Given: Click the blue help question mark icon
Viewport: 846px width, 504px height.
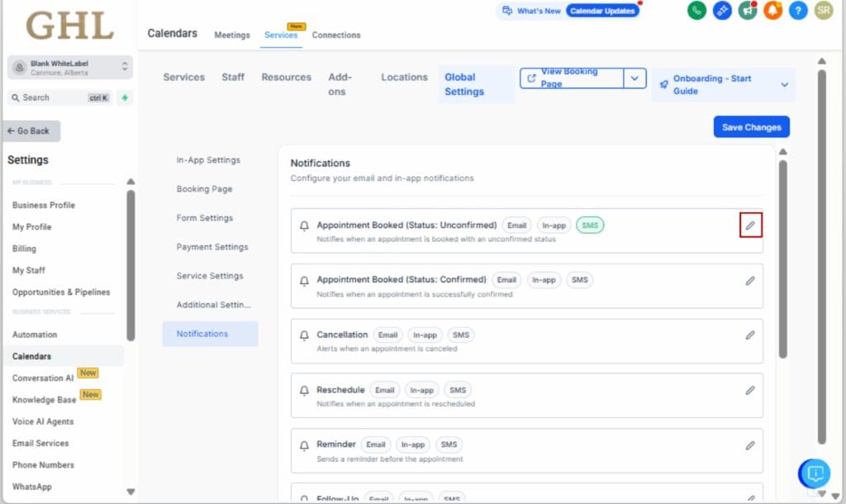Looking at the screenshot, I should (x=798, y=12).
